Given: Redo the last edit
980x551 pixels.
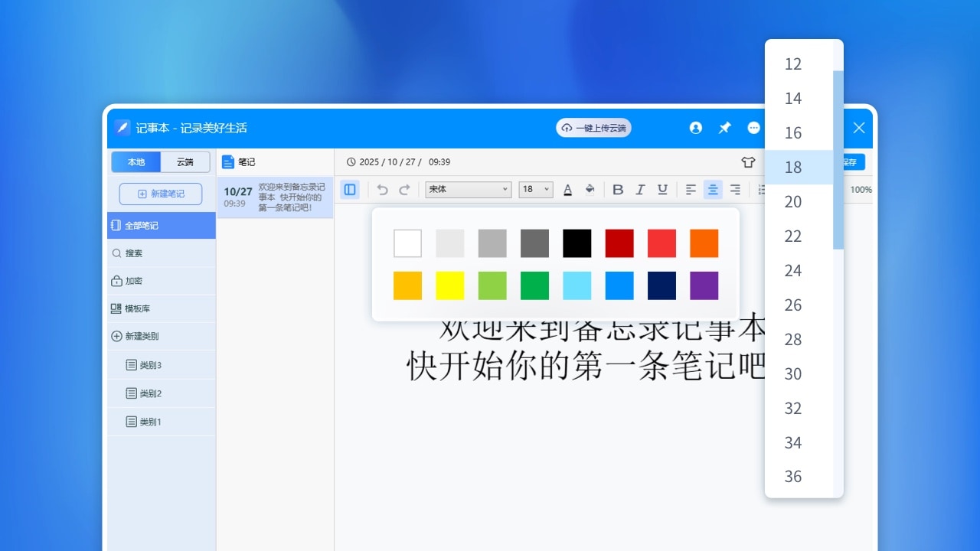Looking at the screenshot, I should [x=403, y=189].
